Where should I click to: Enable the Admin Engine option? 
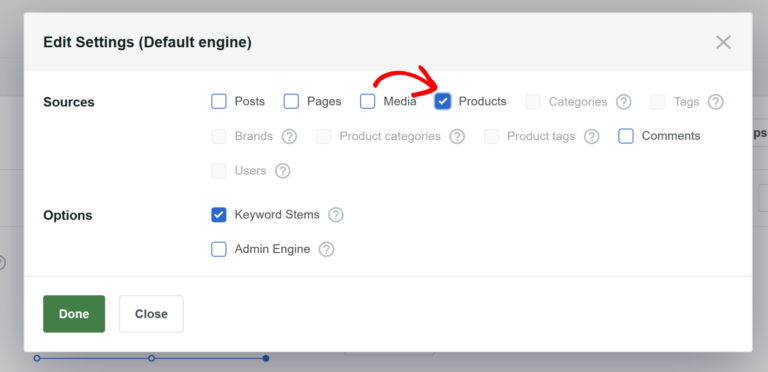[218, 249]
